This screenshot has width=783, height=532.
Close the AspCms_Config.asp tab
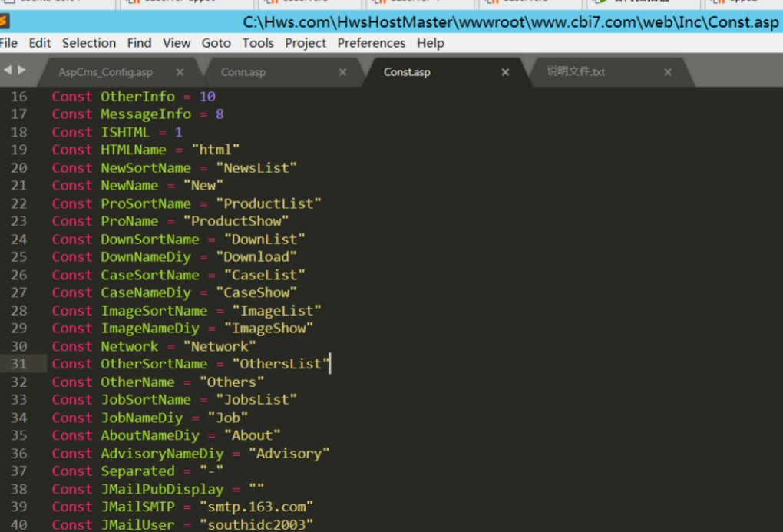[x=180, y=72]
